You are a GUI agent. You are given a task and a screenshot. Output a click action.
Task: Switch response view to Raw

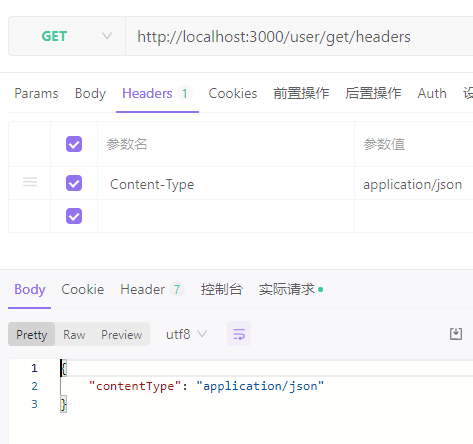pyautogui.click(x=74, y=334)
